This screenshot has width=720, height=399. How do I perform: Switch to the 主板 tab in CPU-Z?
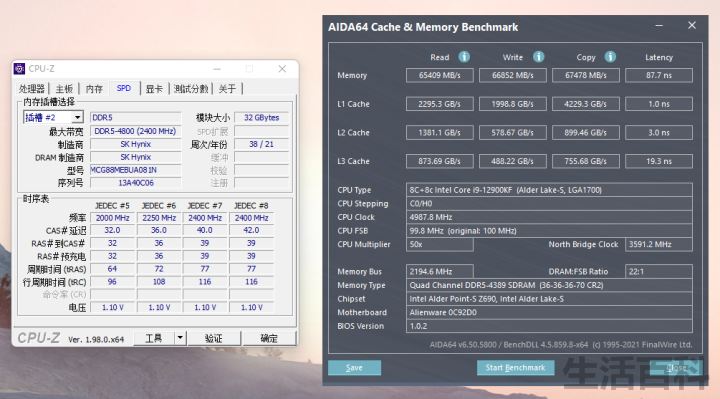[64, 89]
